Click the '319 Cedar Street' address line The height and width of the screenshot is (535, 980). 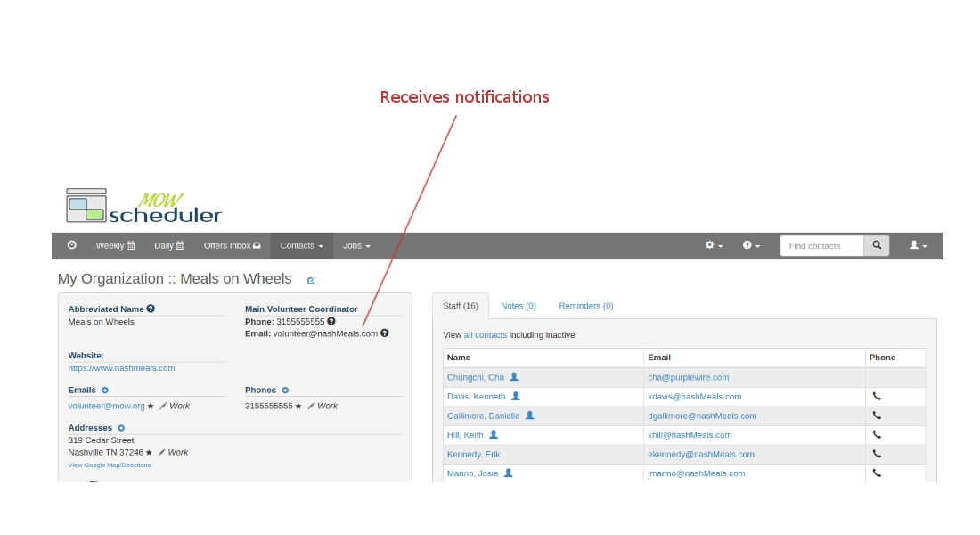click(102, 440)
